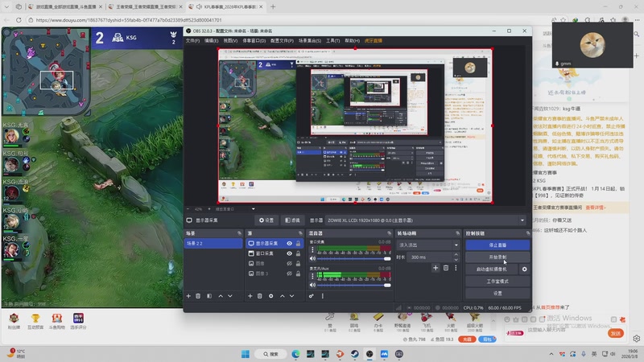Click the Windows taskbar search box
The width and height of the screenshot is (644, 362).
(x=271, y=353)
